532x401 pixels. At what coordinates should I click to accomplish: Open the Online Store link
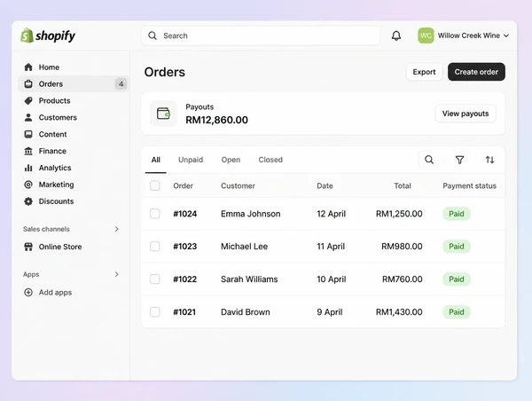point(60,247)
